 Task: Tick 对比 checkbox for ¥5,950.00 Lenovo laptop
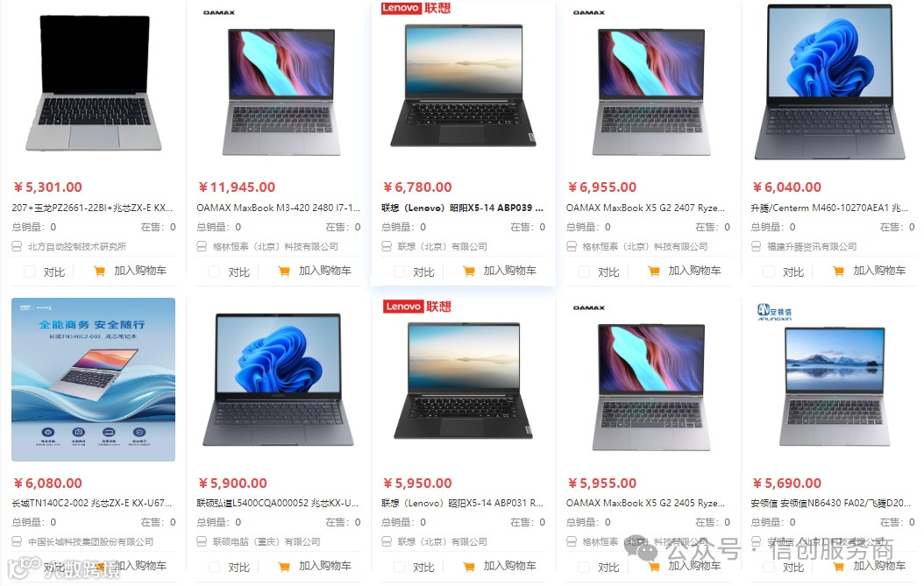[399, 567]
